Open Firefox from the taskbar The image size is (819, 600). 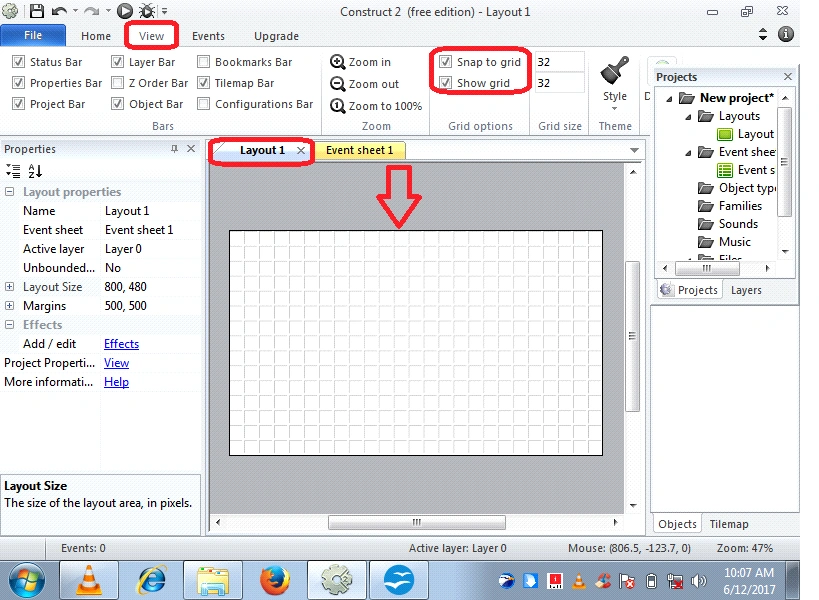coord(275,580)
